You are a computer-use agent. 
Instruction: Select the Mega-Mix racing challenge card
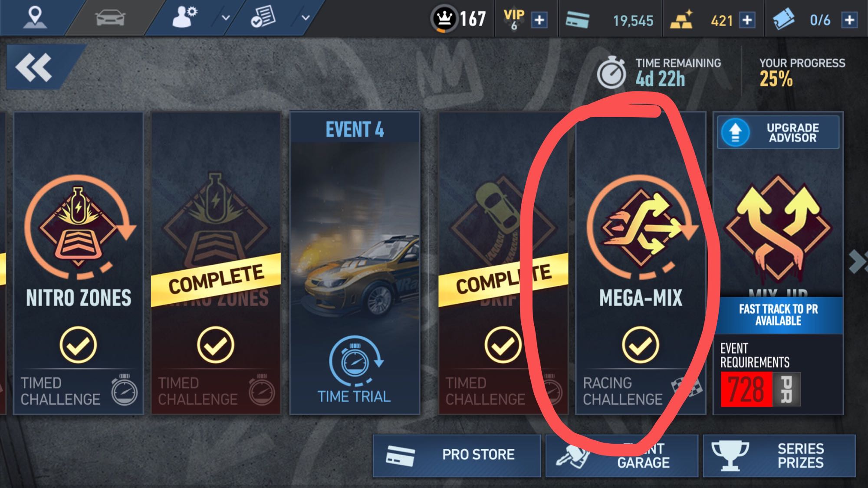point(641,263)
